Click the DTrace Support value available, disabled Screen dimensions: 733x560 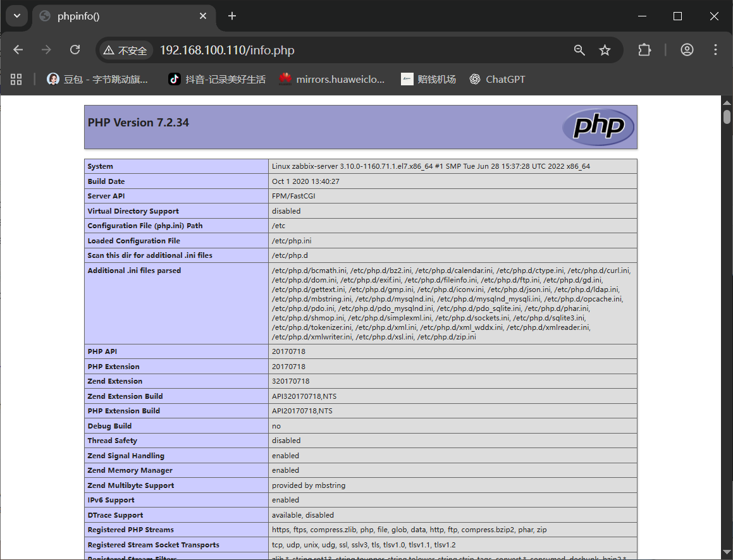tap(302, 515)
